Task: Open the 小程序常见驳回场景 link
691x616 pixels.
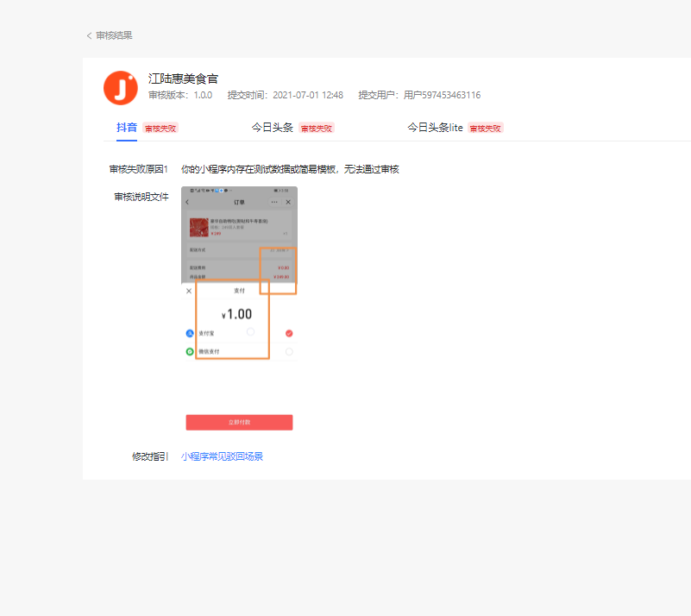Action: tap(222, 456)
